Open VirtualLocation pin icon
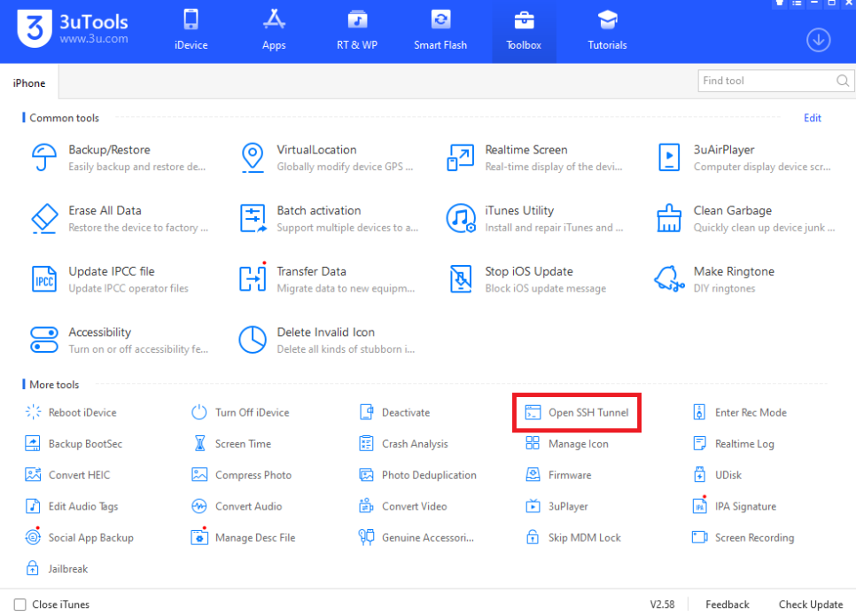This screenshot has height=616, width=856. [x=253, y=157]
